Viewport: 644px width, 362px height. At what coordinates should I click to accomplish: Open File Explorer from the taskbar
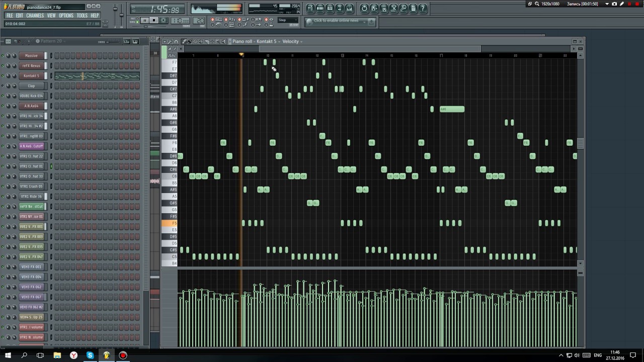(57, 355)
